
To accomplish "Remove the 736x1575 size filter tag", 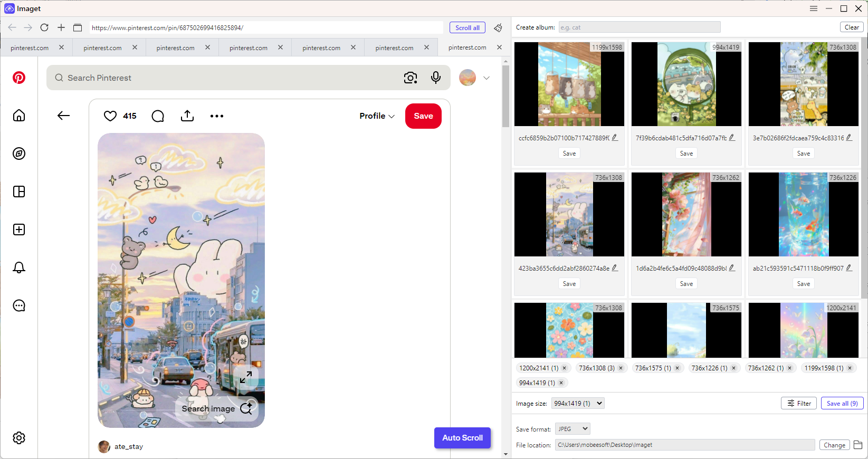I will click(678, 368).
